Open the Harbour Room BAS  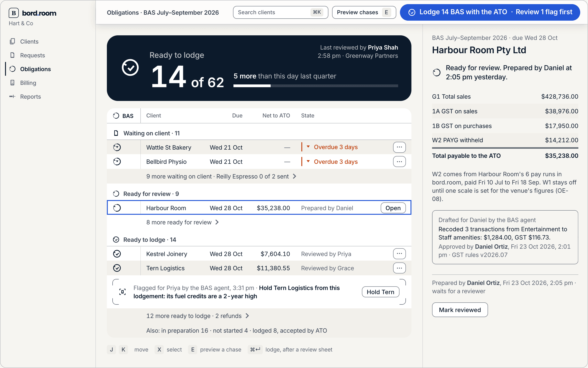pos(393,208)
